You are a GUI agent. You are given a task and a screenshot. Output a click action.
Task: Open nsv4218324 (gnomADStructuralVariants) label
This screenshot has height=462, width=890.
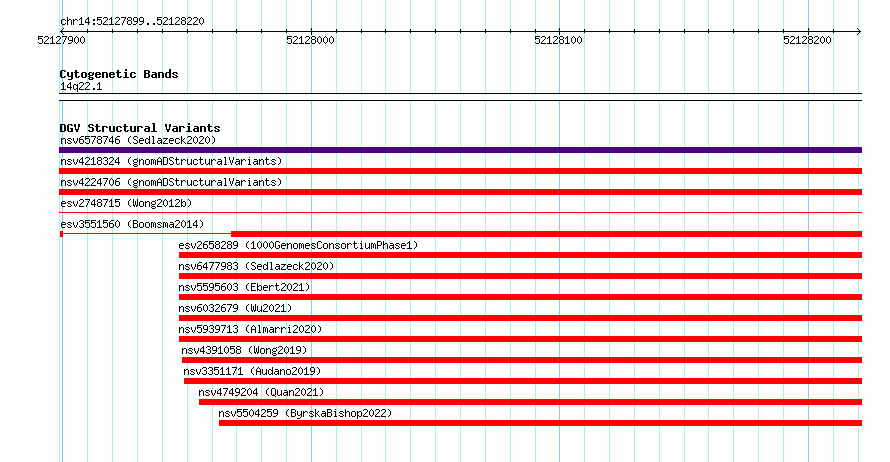coord(171,161)
